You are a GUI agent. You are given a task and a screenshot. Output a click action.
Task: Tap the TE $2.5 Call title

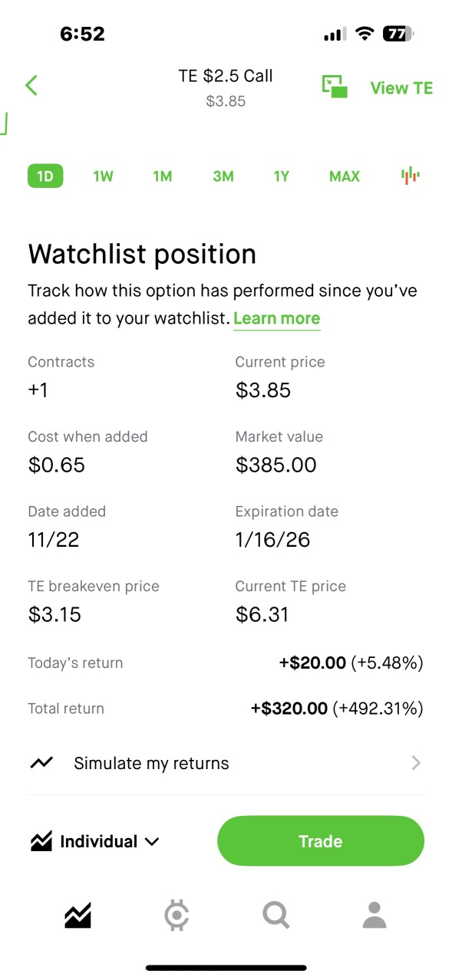[x=226, y=76]
